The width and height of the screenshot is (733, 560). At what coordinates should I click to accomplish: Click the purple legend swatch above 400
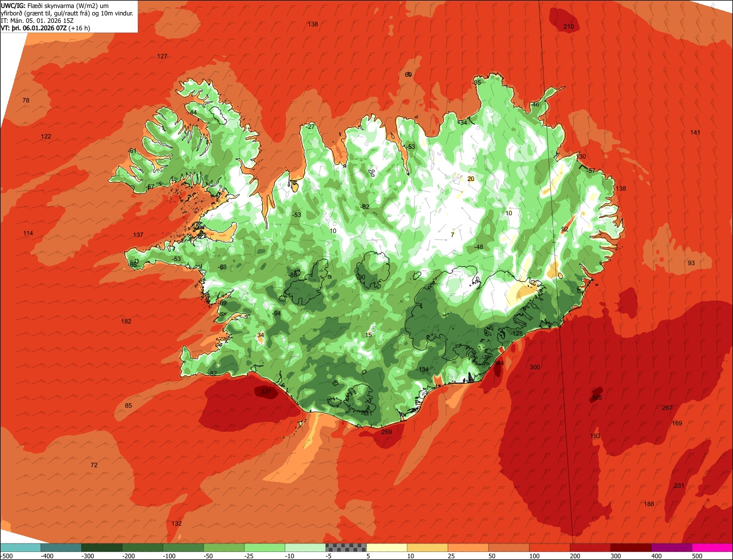[672, 547]
